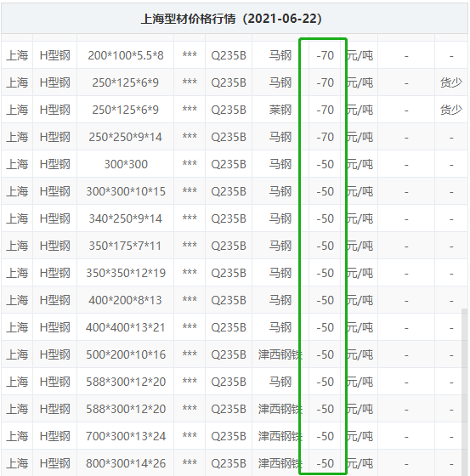Image resolution: width=470 pixels, height=476 pixels.
Task: Select the 400*200*8*13 specification cell
Action: pyautogui.click(x=126, y=300)
